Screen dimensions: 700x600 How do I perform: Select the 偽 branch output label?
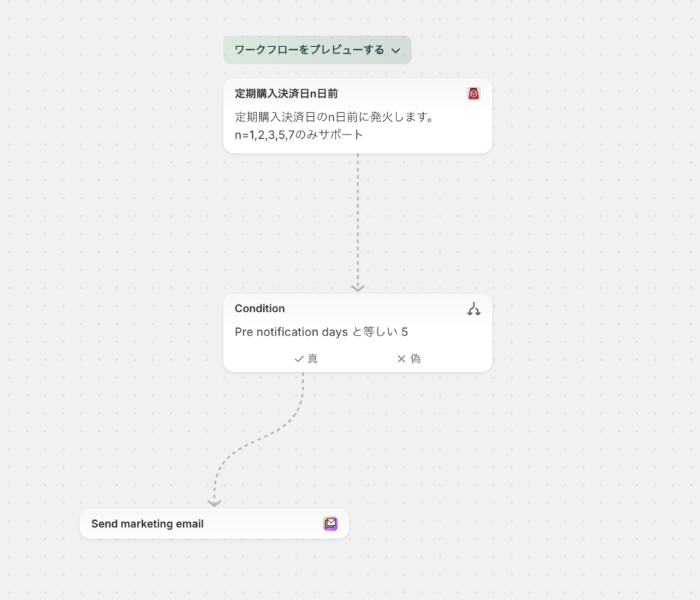[x=416, y=359]
